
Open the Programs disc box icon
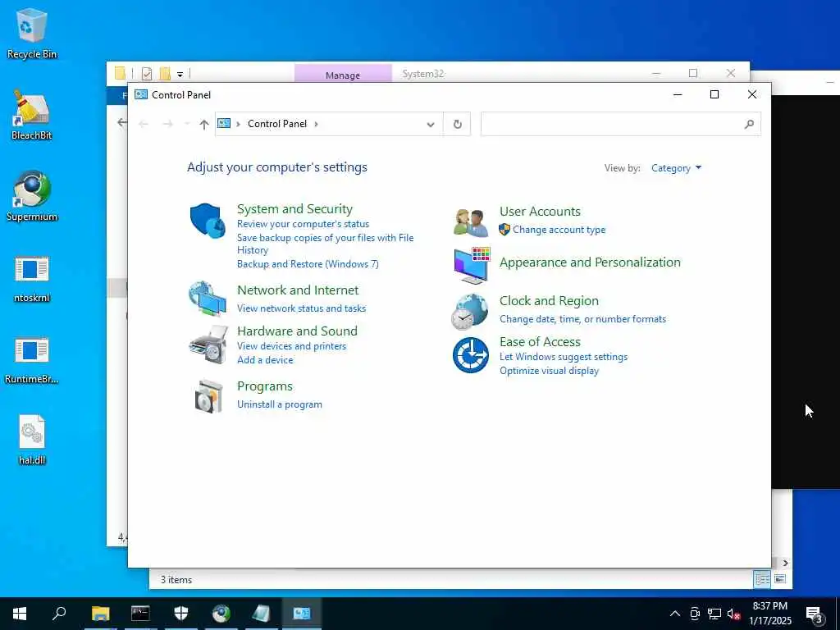pyautogui.click(x=208, y=396)
